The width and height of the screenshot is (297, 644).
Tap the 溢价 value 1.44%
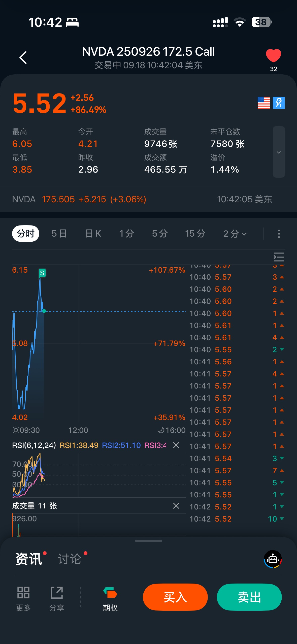[x=225, y=170]
